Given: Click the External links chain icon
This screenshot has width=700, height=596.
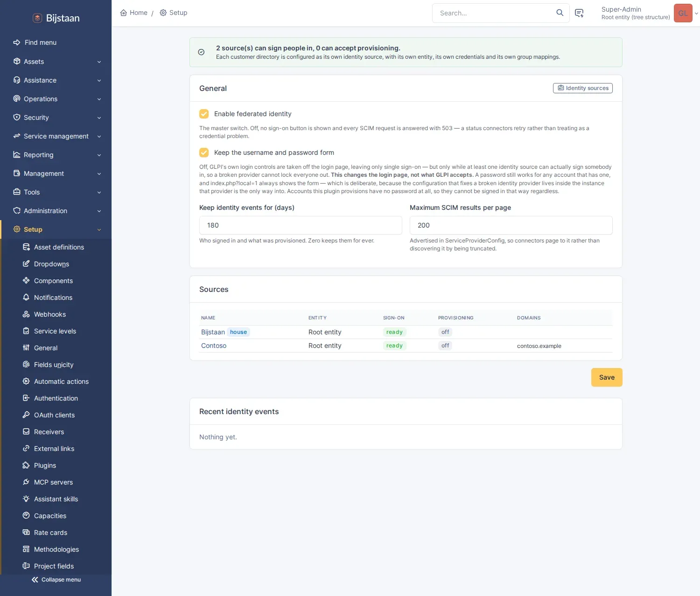Looking at the screenshot, I should (x=26, y=449).
